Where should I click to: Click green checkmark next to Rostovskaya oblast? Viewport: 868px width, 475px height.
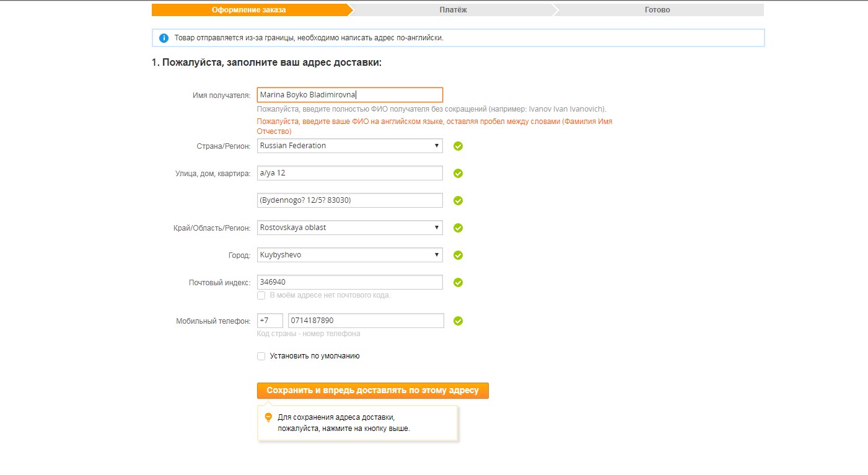click(x=458, y=228)
